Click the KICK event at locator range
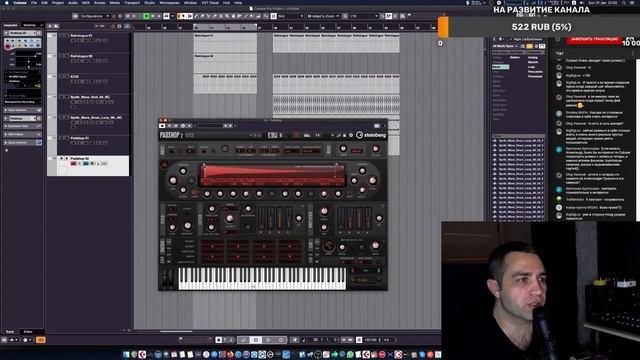Image resolution: width=640 pixels, height=360 pixels. pos(225,84)
